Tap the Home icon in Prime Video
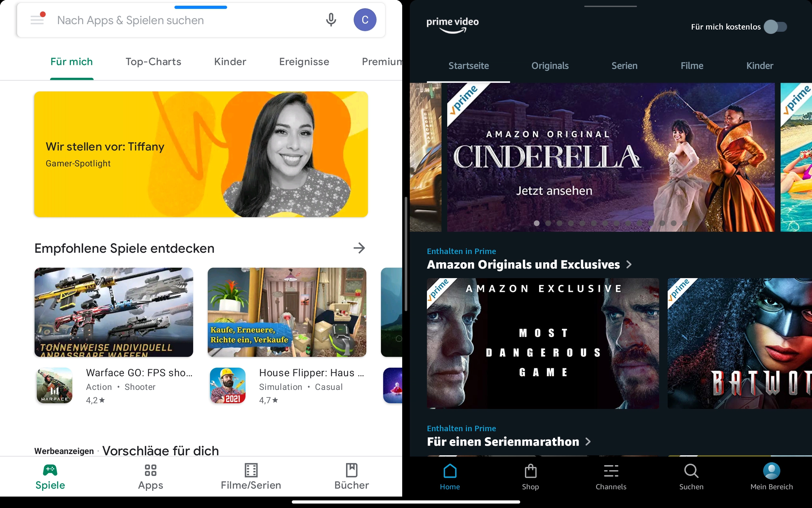This screenshot has width=812, height=508. pos(450,471)
